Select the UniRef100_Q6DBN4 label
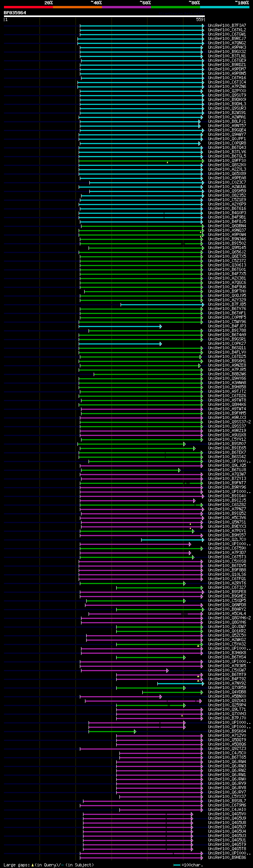 [227, 226]
